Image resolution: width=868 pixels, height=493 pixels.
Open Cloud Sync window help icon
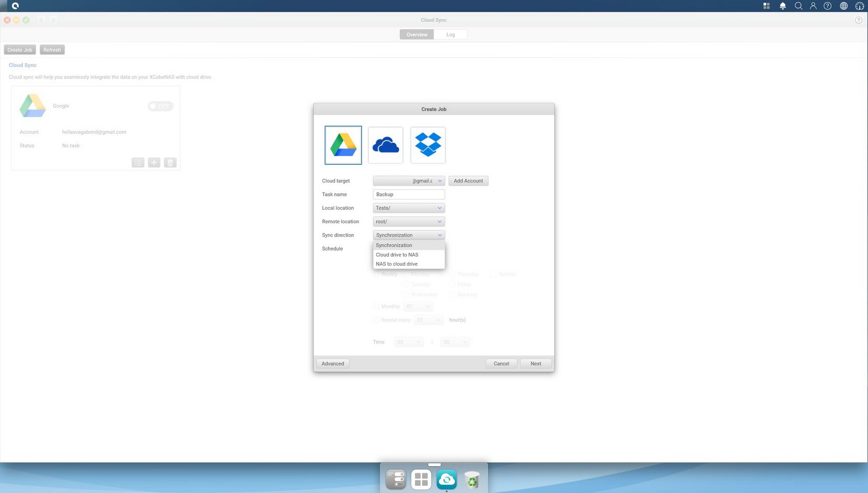[x=859, y=20]
